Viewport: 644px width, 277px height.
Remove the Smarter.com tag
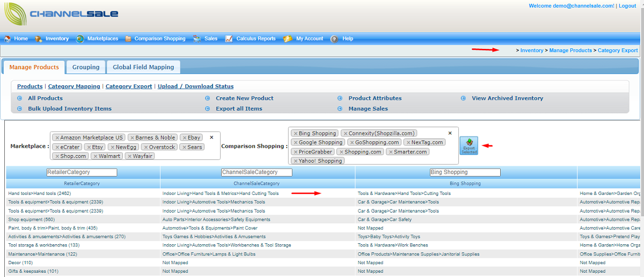click(x=390, y=152)
